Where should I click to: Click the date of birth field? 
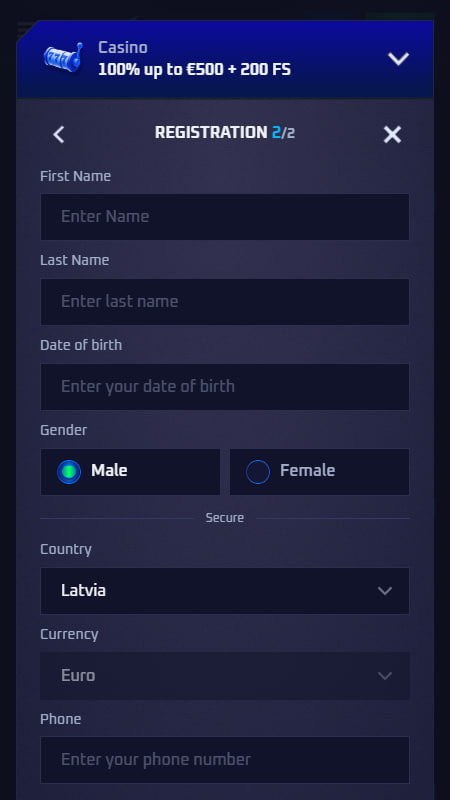pyautogui.click(x=224, y=387)
